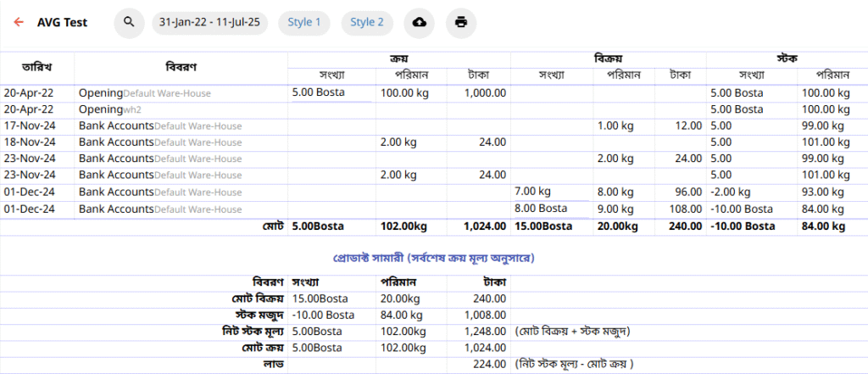
Task: Click the ক্রয় group header
Action: [x=398, y=59]
